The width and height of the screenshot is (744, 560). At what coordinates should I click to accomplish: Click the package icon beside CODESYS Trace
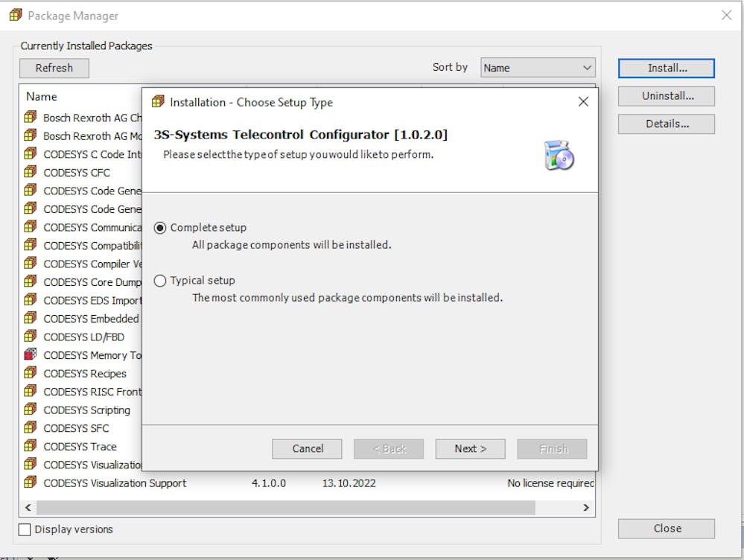[30, 445]
